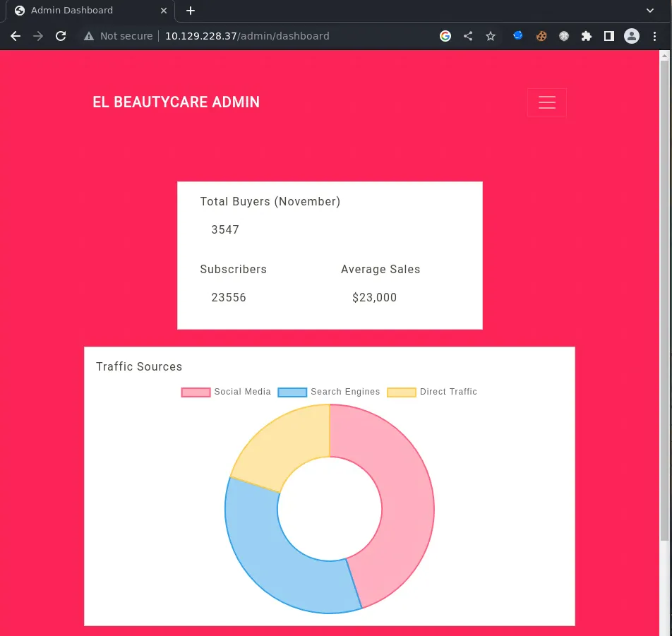
Task: Click the Subscribers label
Action: pos(233,269)
